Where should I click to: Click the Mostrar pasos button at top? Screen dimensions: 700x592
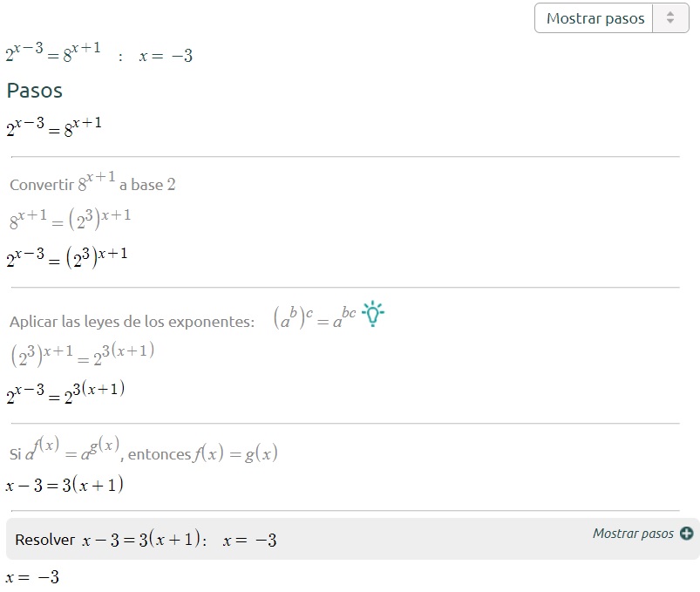point(595,18)
